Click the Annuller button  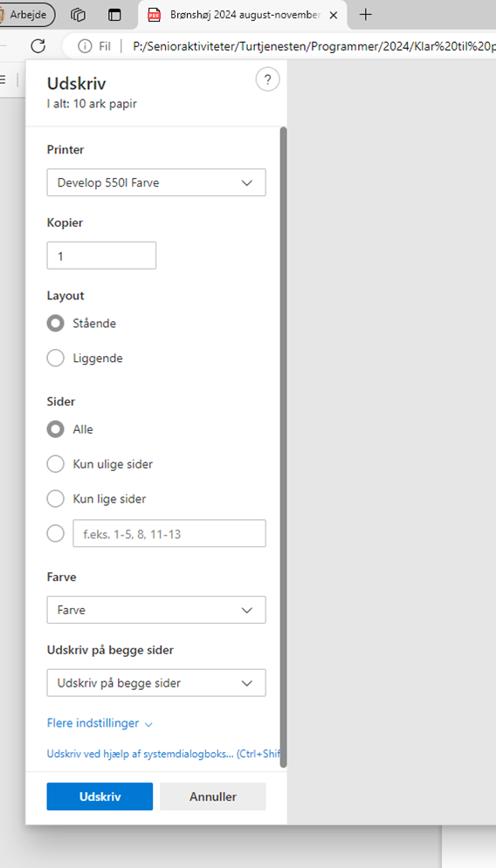click(213, 796)
